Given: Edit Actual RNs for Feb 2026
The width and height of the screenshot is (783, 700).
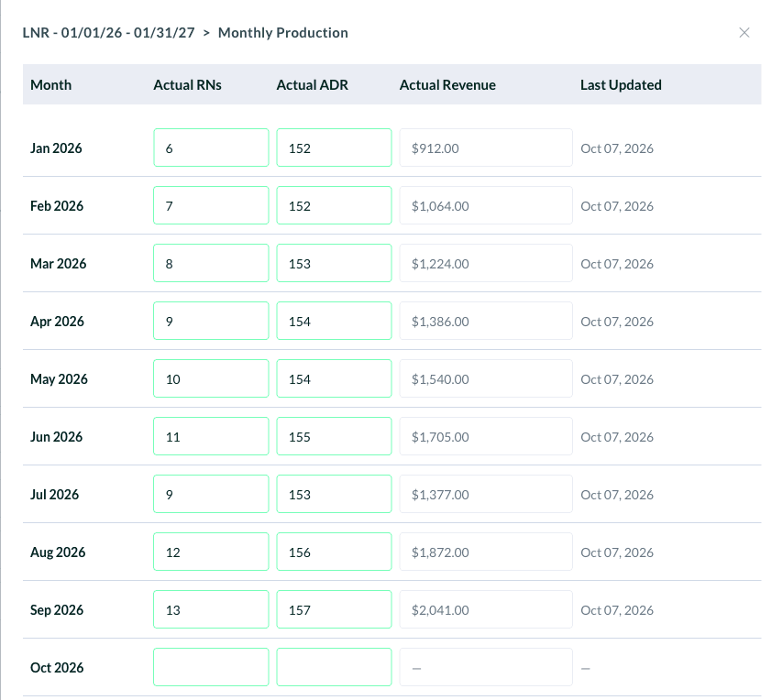Looking at the screenshot, I should 211,205.
